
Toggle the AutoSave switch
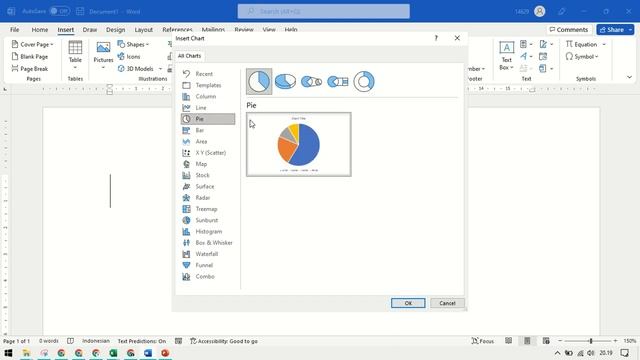(x=60, y=11)
